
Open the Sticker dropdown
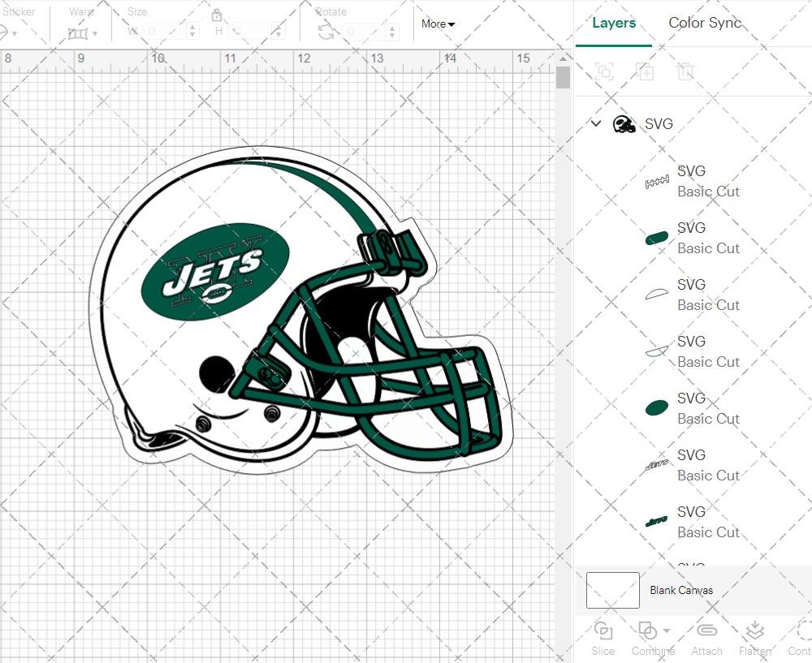tap(8, 33)
